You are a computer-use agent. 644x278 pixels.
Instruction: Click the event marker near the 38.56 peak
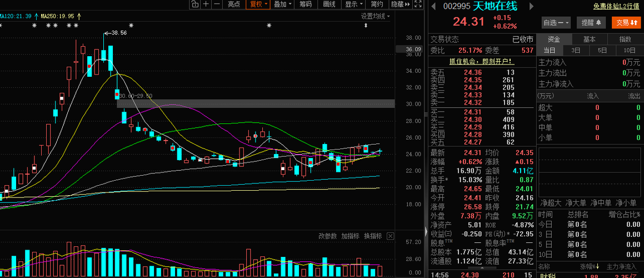click(131, 26)
